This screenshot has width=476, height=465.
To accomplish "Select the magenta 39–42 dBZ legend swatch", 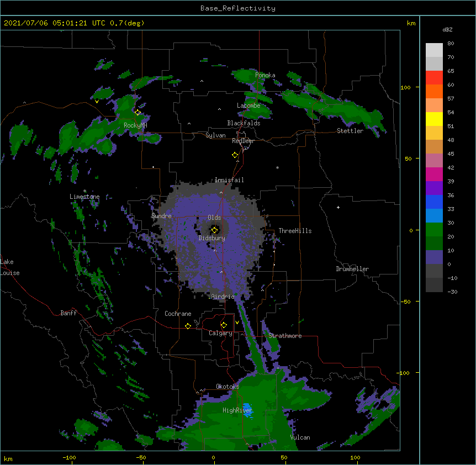I will 434,174.
